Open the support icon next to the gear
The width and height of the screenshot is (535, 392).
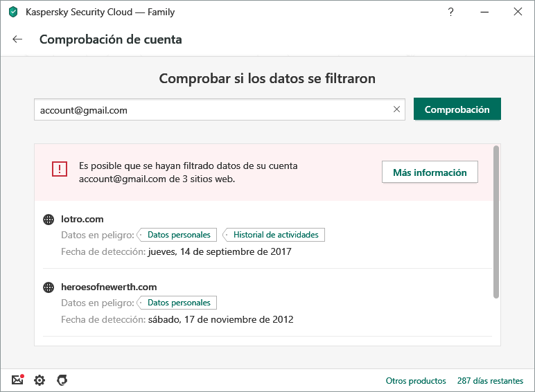pos(62,380)
